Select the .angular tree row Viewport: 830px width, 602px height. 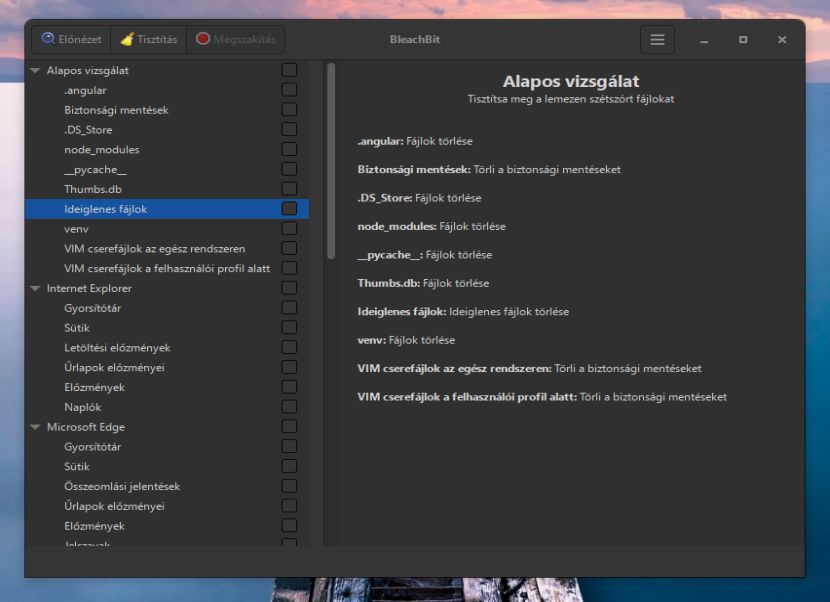(x=167, y=90)
